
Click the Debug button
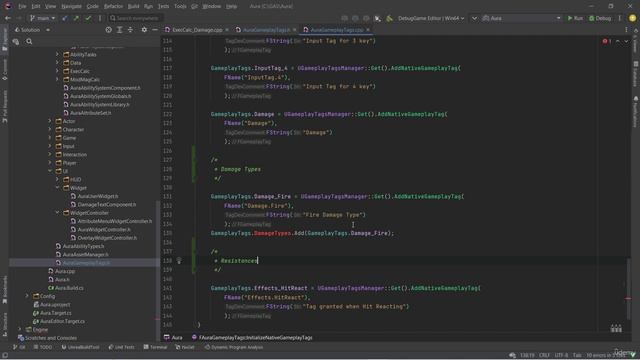600,18
